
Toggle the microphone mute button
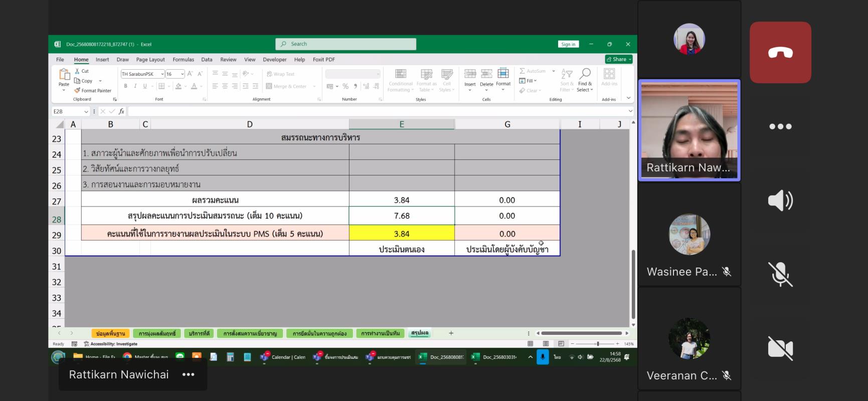[780, 274]
